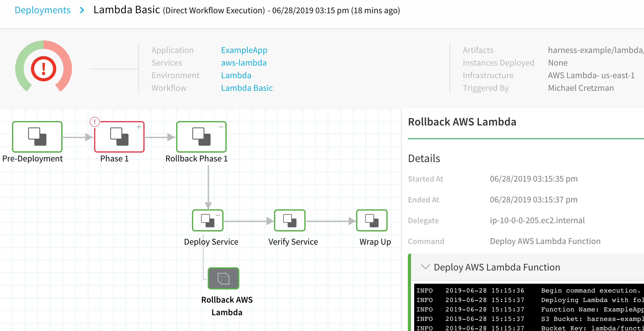Collapse the Deploy AWS Lambda Function log section
Screen dimensions: 644x331
[426, 267]
